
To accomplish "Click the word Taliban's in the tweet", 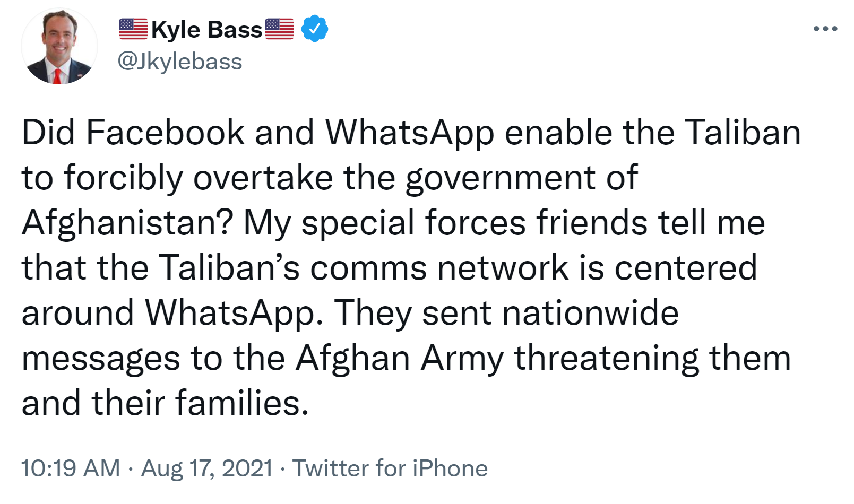I will point(229,267).
